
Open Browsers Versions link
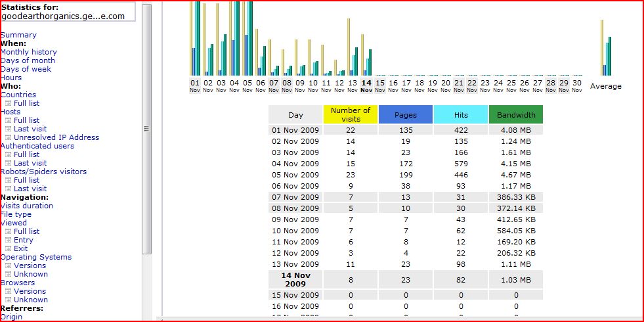pyautogui.click(x=30, y=291)
